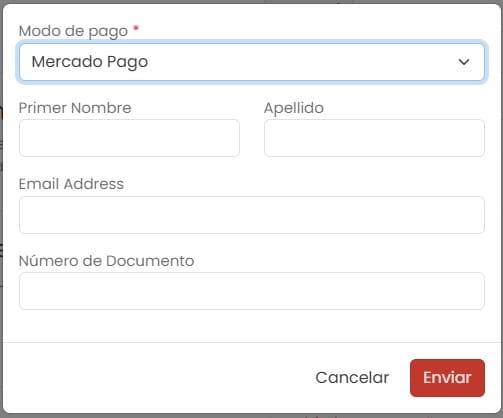Viewport: 503px width, 418px height.
Task: Click the Primer Nombre label text
Action: point(75,108)
